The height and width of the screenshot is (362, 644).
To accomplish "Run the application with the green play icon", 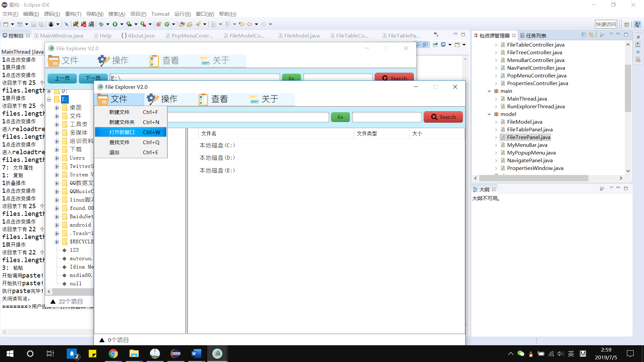I will coord(115,24).
